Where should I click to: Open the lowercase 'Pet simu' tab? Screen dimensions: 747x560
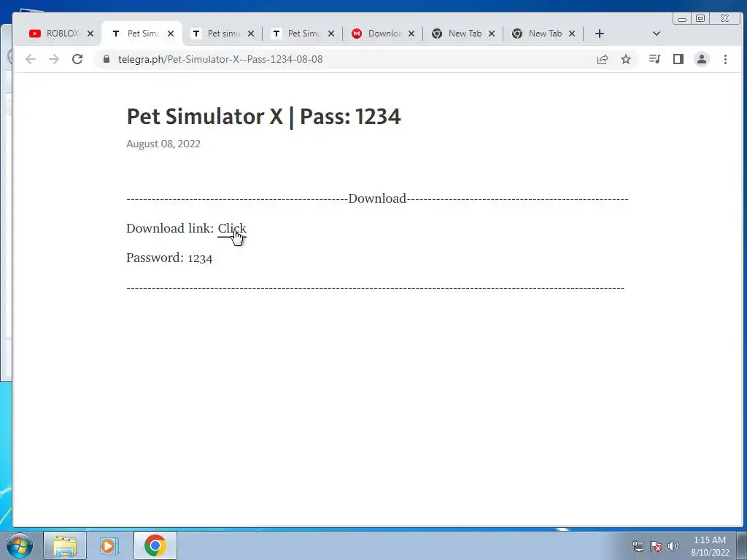[217, 34]
